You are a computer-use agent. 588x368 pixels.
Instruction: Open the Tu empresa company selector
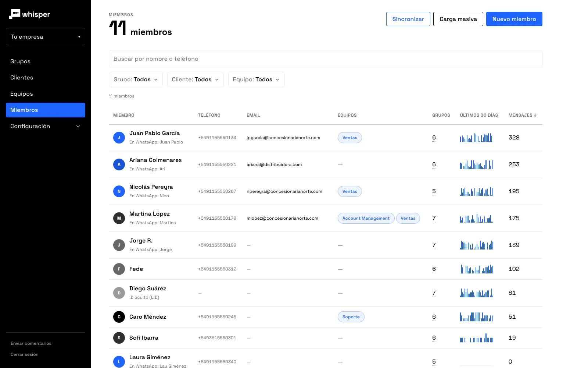point(46,37)
